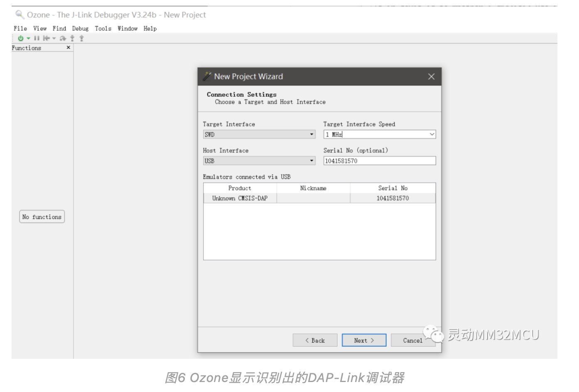Click the step into toolbar icon
This screenshot has height=392, width=579.
click(72, 38)
